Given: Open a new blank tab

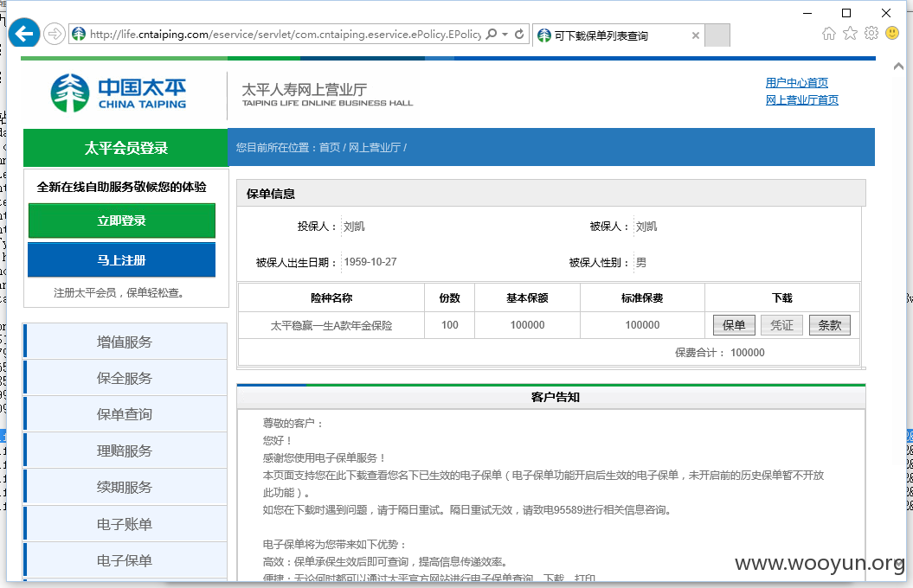Looking at the screenshot, I should tap(717, 35).
